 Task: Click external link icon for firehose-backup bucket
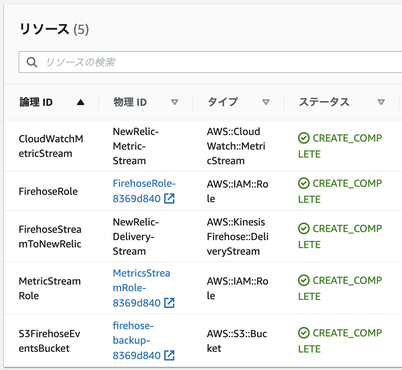click(x=169, y=355)
